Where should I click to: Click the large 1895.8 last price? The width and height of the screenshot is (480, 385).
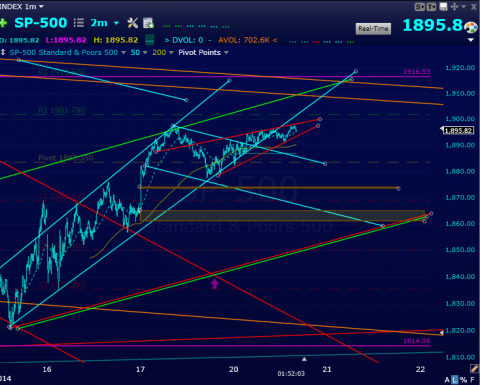[433, 25]
